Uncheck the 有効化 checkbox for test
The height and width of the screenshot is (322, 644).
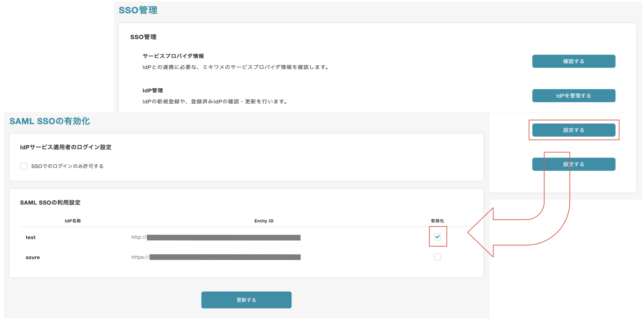click(437, 237)
